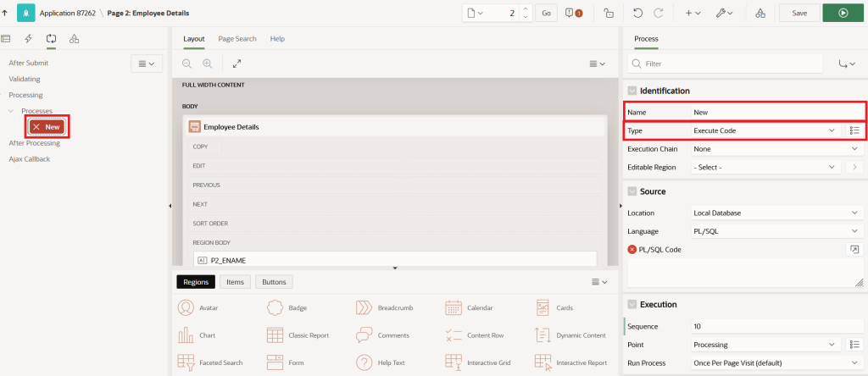Open the Help tab
Image resolution: width=868 pixels, height=376 pixels.
coord(277,39)
